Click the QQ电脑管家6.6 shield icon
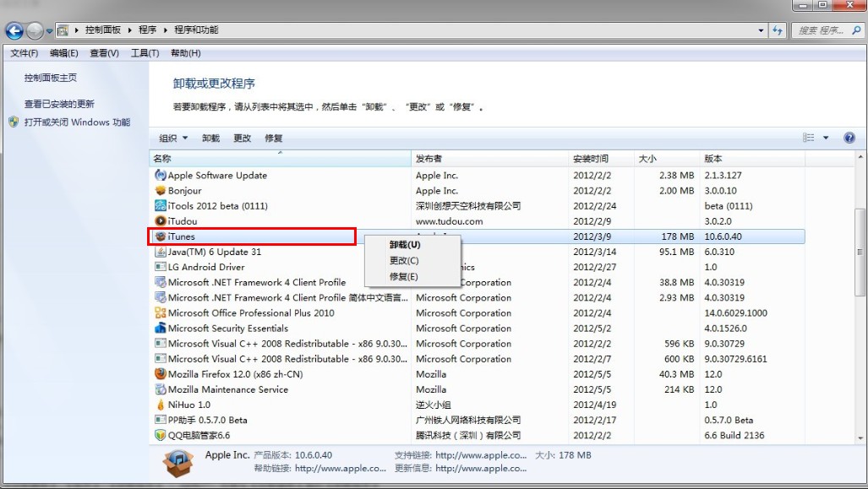868x489 pixels. (x=160, y=435)
